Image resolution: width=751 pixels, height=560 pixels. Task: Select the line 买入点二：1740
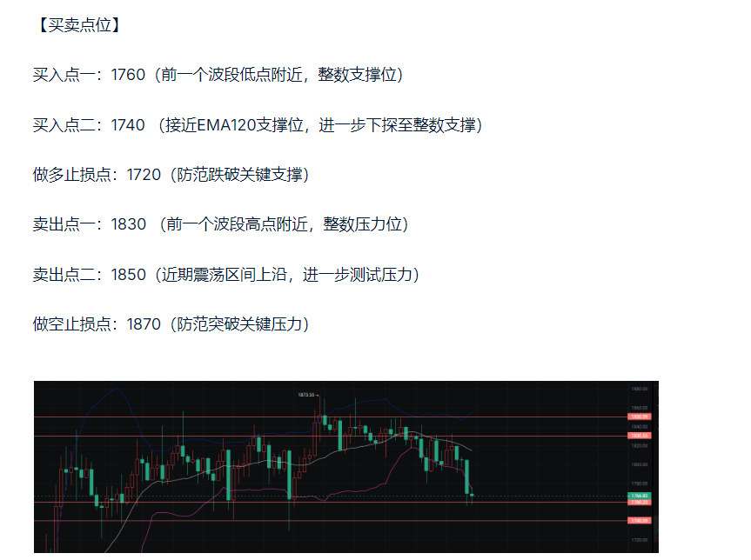(258, 125)
